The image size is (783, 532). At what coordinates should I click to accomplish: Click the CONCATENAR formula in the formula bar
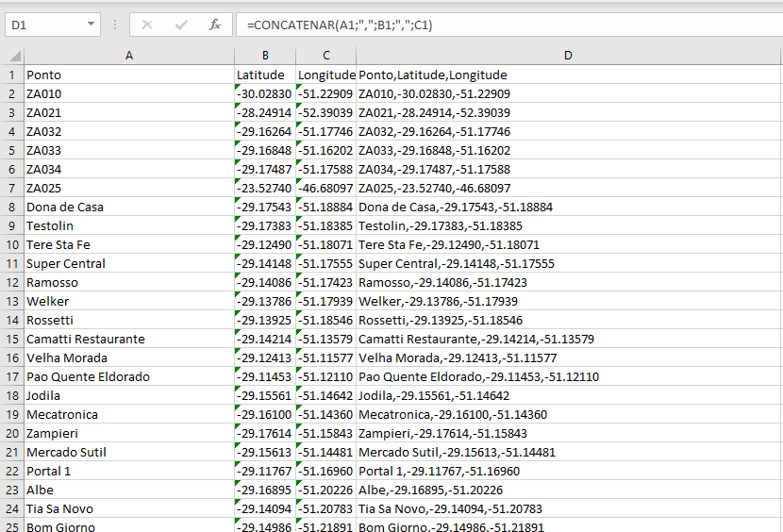[340, 25]
